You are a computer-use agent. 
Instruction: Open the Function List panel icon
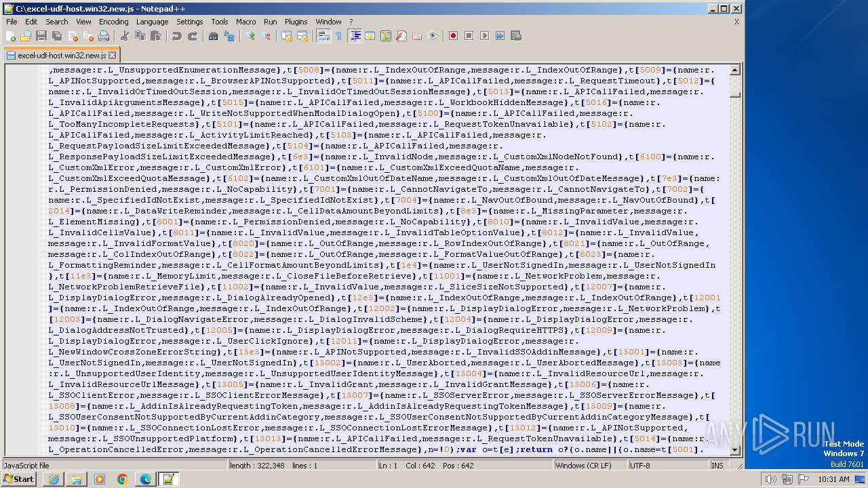(x=401, y=36)
